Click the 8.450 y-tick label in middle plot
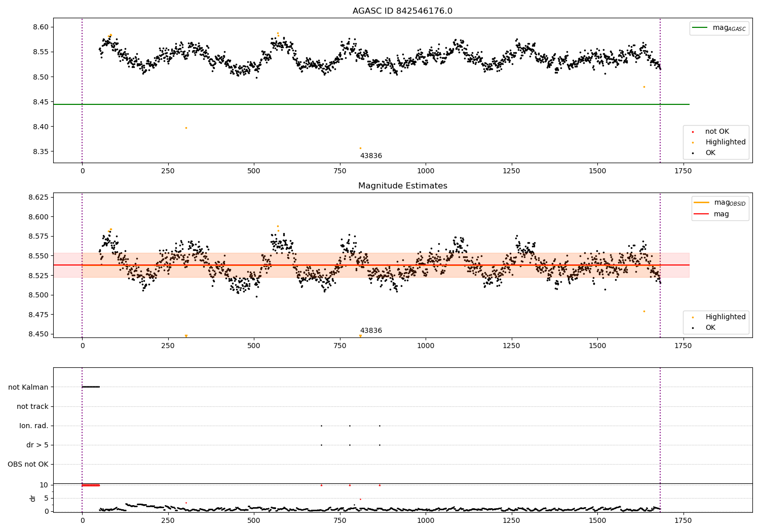Screen dimensions: 760x532 [39, 334]
